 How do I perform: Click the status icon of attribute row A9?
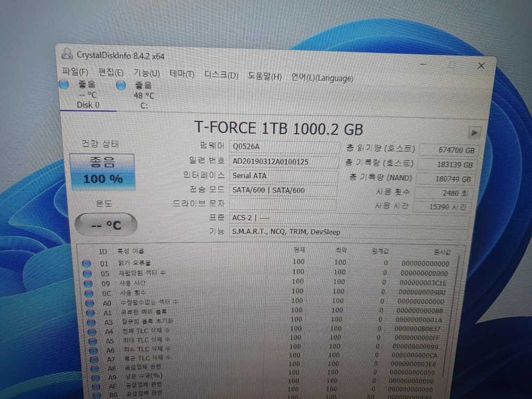[x=96, y=377]
